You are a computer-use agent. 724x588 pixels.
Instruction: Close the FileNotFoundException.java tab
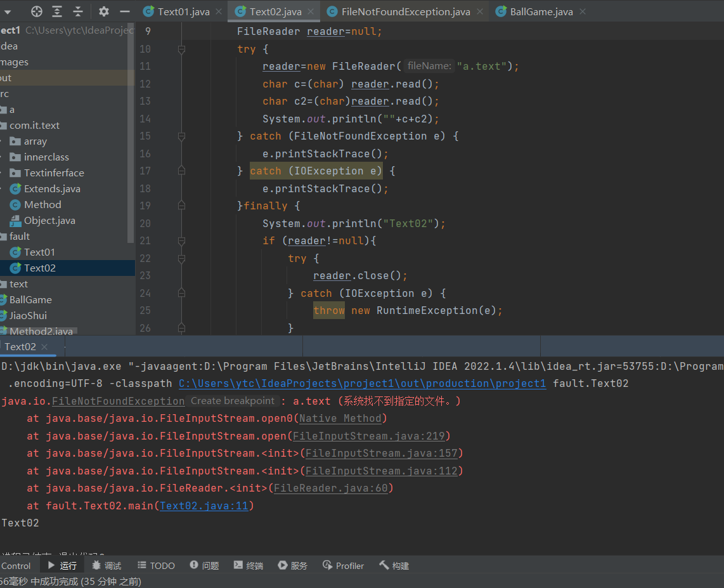(480, 11)
